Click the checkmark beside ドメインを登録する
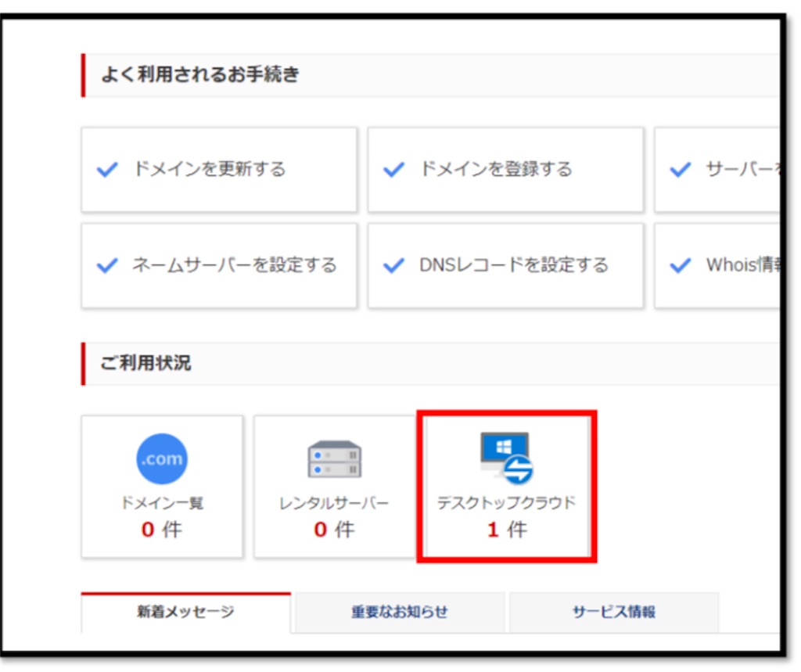 tap(392, 169)
